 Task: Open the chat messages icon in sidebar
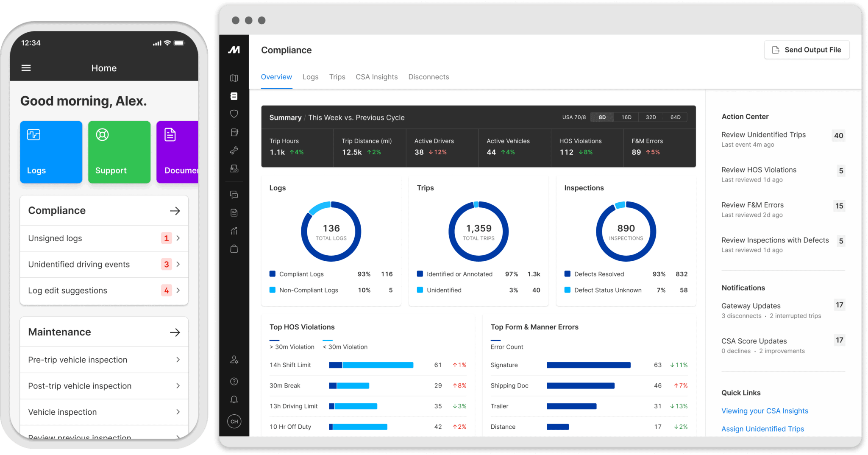pos(234,195)
